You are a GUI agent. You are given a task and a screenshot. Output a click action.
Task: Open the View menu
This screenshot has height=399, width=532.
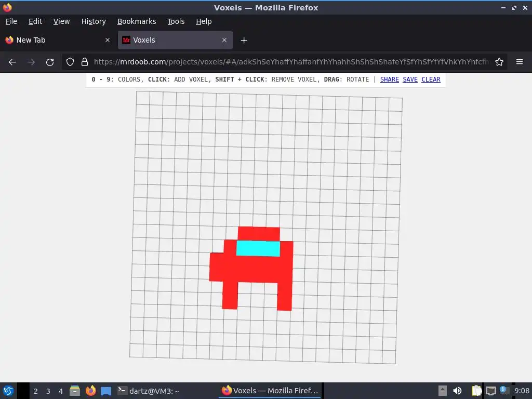pos(61,21)
